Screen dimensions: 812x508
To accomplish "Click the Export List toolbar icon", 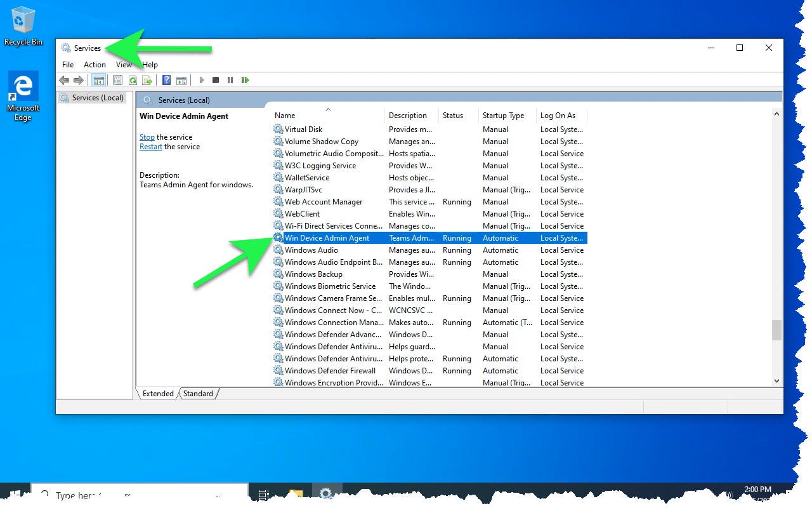I will [x=147, y=80].
